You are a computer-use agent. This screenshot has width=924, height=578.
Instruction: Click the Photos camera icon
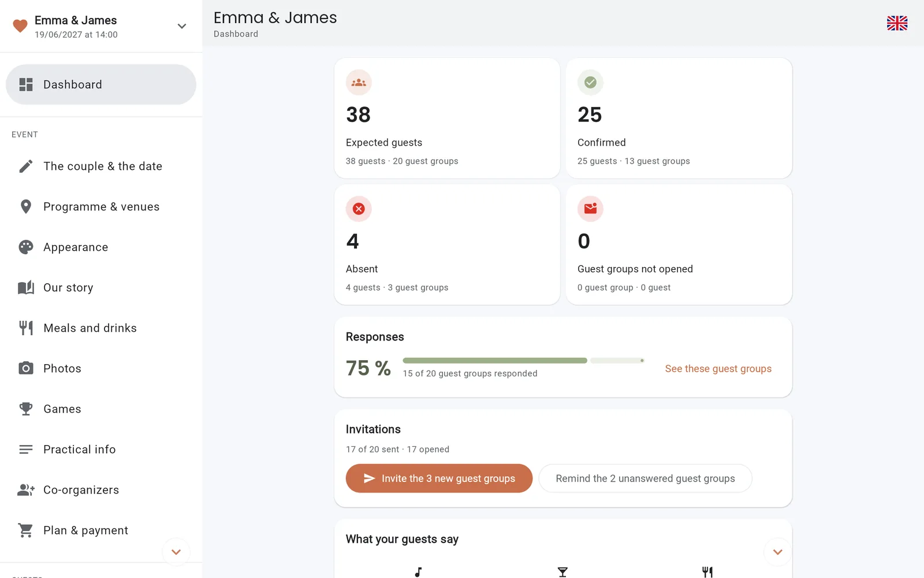(x=26, y=369)
